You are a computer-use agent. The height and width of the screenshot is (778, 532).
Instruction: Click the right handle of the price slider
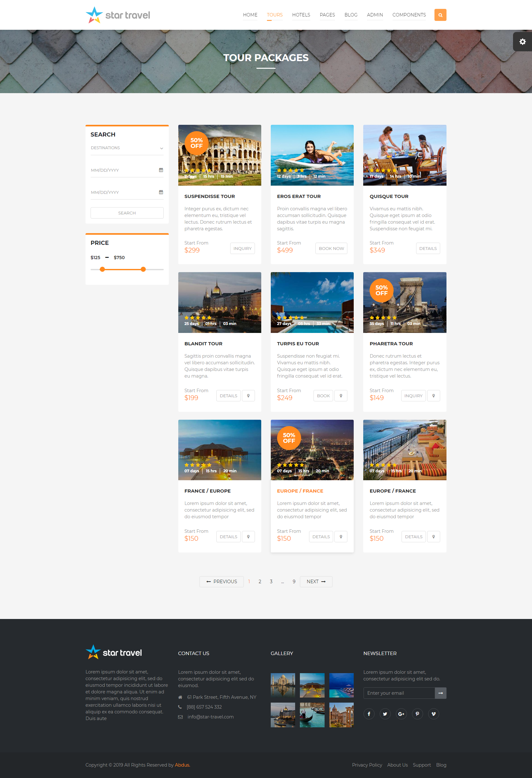point(143,269)
